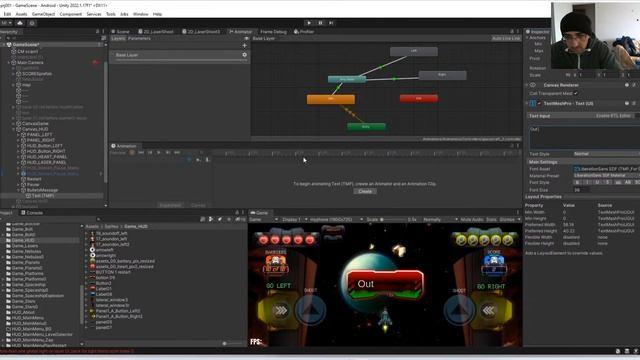Toggle Gizmos in Game view
This screenshot has height=360, width=640.
507,220
